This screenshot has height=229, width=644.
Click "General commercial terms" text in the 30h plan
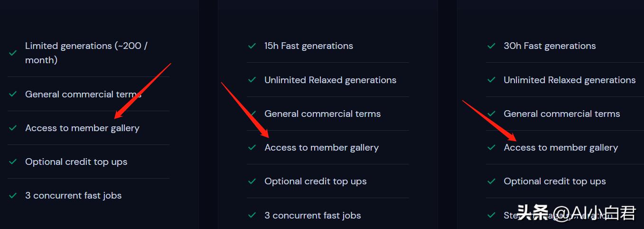click(561, 114)
